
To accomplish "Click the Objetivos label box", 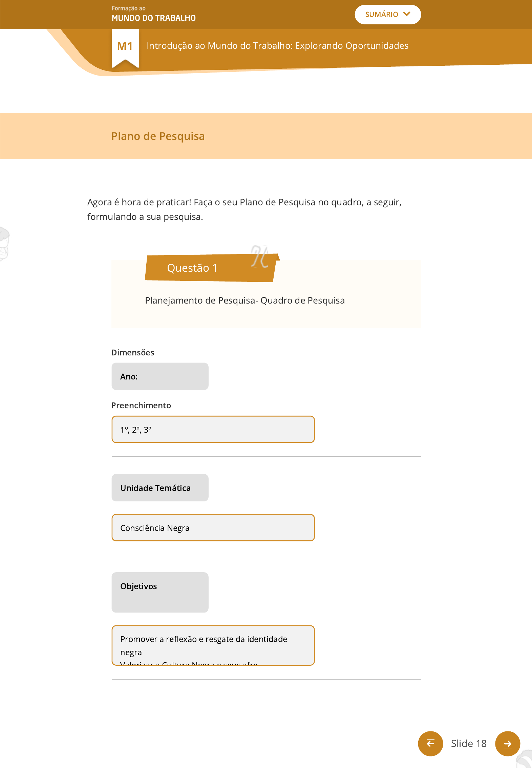I will (160, 592).
